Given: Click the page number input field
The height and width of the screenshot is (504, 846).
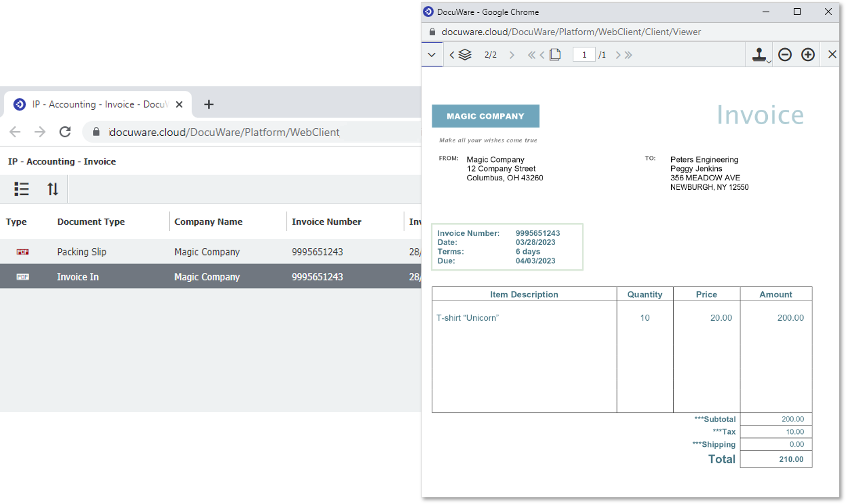Looking at the screenshot, I should point(584,55).
